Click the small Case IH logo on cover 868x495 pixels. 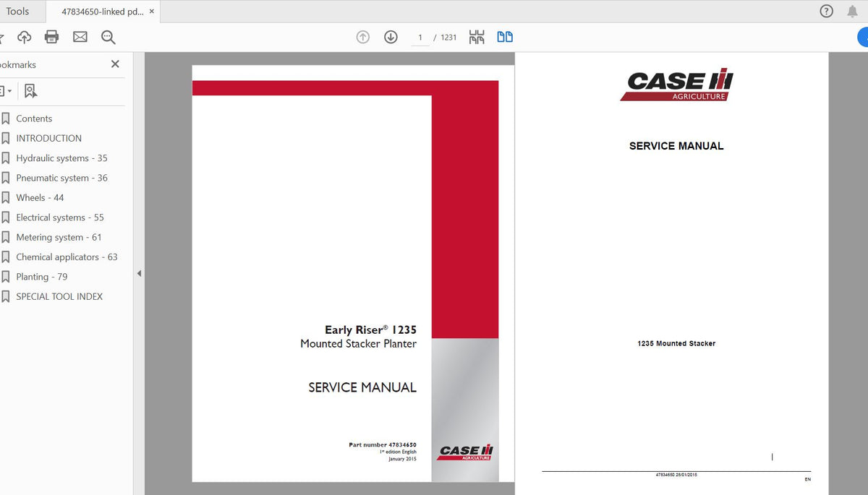click(x=466, y=452)
